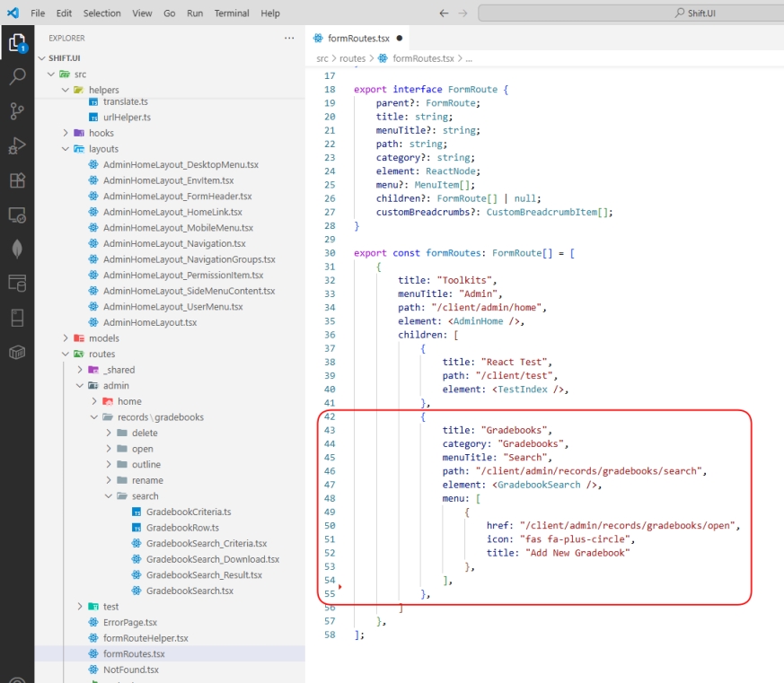
Task: Click the Shift.UI command center search box
Action: 631,13
